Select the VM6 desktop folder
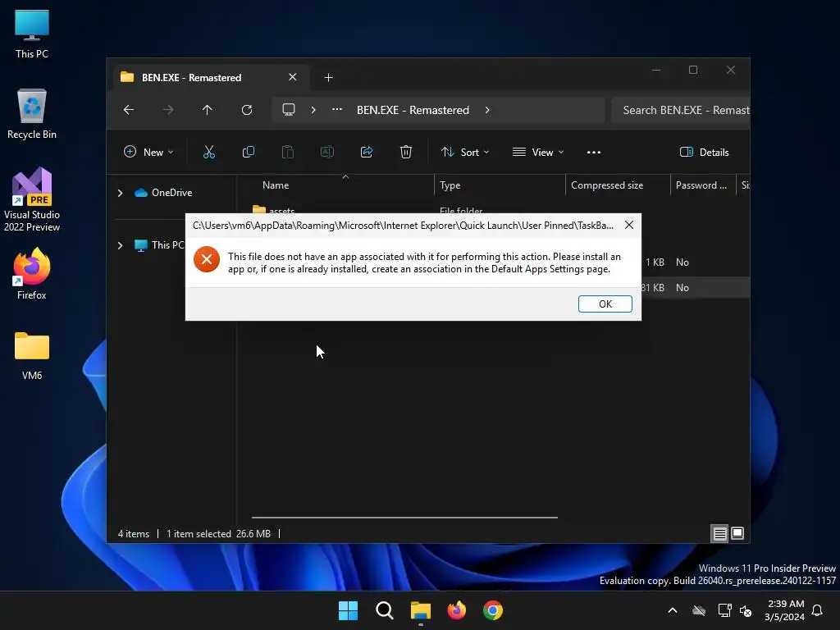The height and width of the screenshot is (630, 840). click(x=32, y=356)
